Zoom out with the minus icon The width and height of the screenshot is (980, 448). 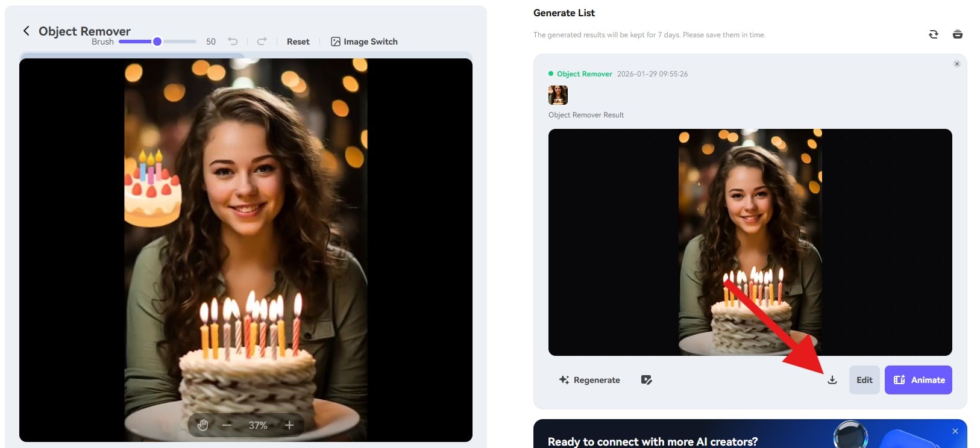pos(227,425)
